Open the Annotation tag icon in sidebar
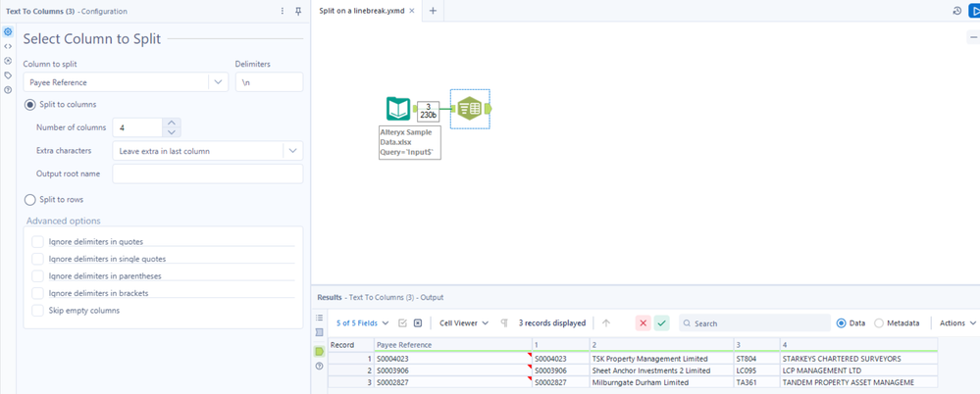 [8, 74]
